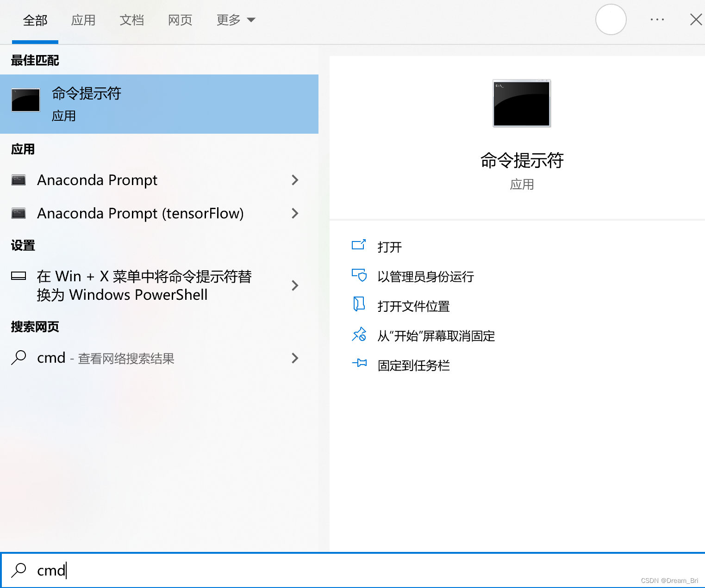Viewport: 705px width, 588px height.
Task: Click the 打开 open icon
Action: click(359, 245)
